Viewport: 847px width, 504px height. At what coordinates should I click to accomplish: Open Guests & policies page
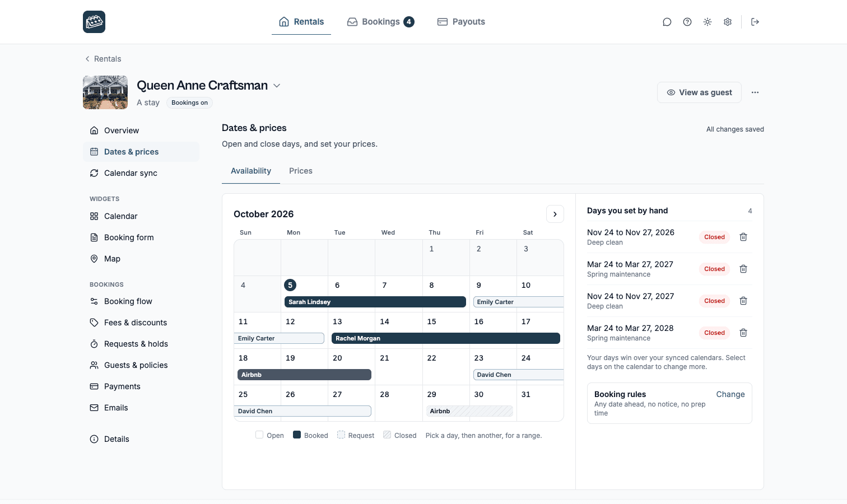pos(141,365)
